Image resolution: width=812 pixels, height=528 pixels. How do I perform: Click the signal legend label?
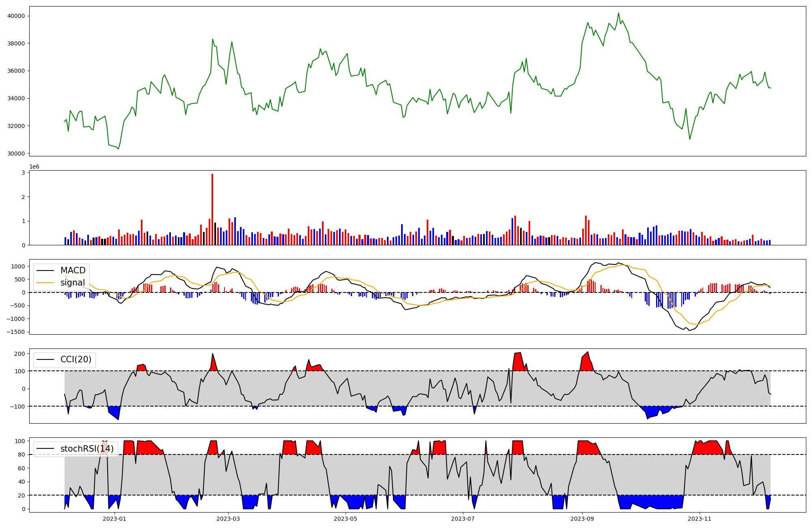[x=73, y=283]
